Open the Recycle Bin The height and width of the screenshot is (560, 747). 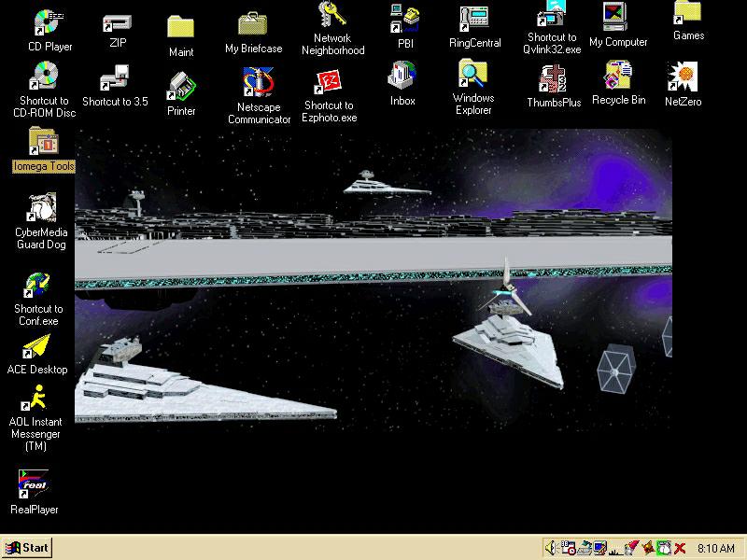tap(618, 77)
